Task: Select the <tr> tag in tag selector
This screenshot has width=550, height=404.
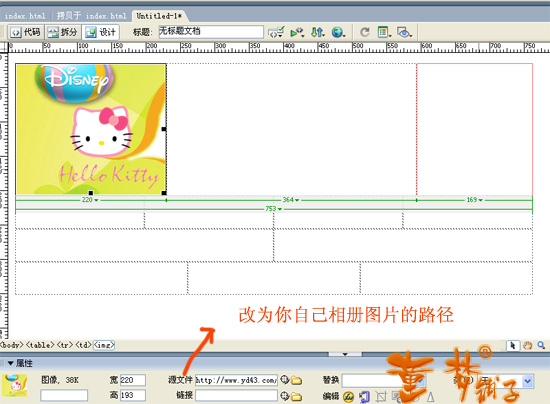Action: point(65,345)
